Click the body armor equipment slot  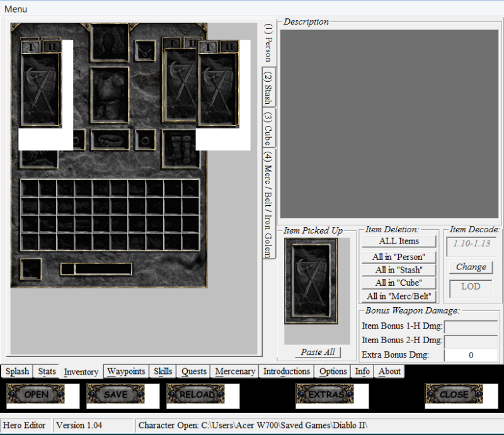point(110,94)
